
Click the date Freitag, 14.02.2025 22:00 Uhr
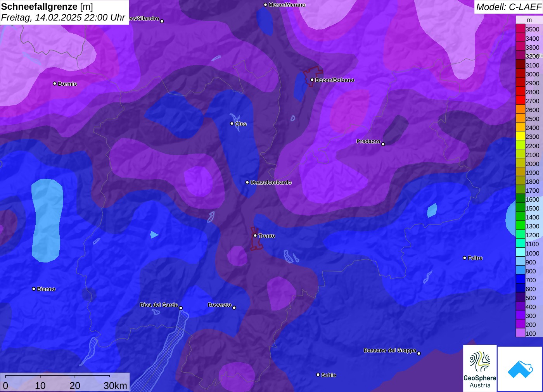point(63,17)
